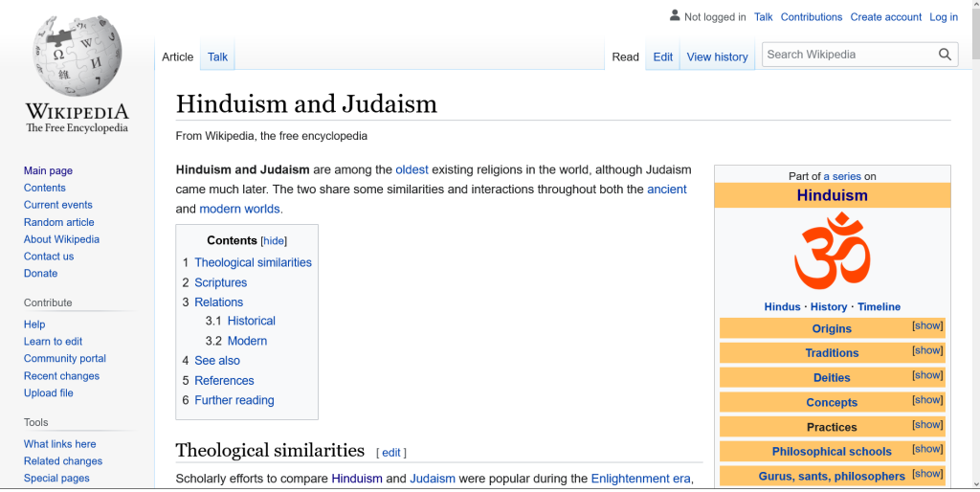The height and width of the screenshot is (492, 980).
Task: Open the Upload file page
Action: (x=48, y=392)
